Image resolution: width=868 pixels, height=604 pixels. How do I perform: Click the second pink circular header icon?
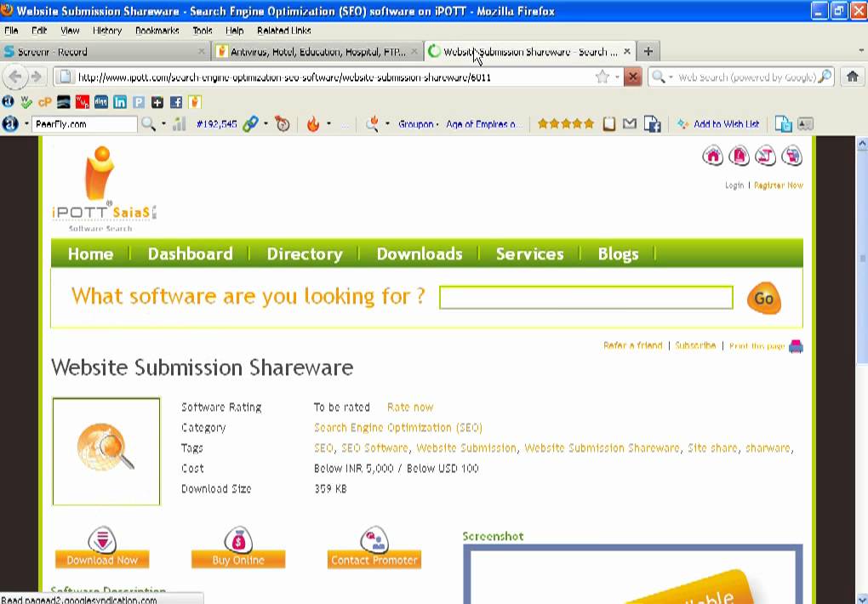[x=739, y=157]
